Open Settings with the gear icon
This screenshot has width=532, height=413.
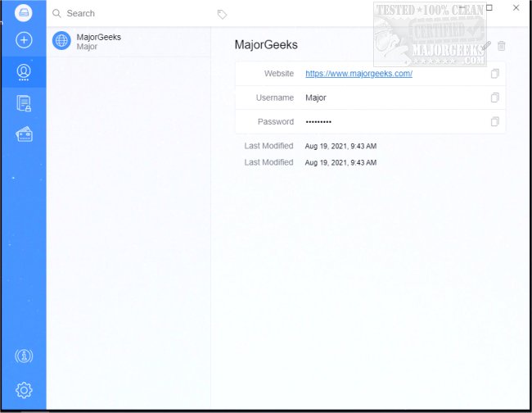tap(24, 390)
